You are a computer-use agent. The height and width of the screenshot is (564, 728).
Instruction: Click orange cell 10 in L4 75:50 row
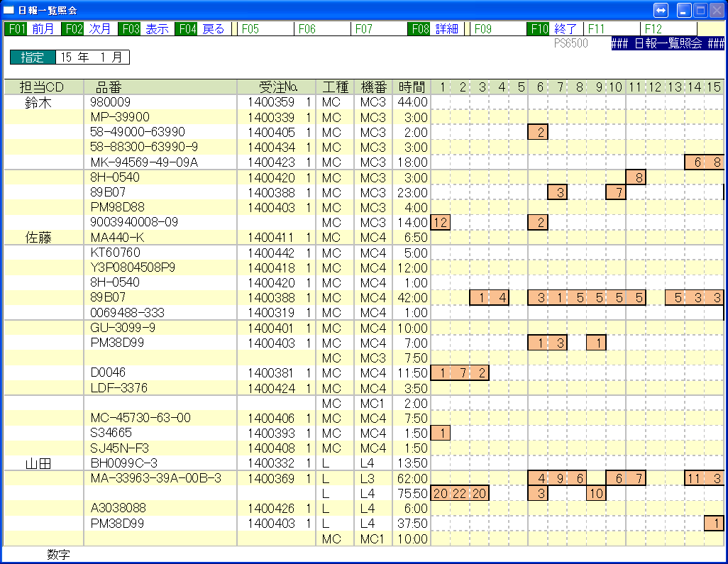click(x=596, y=494)
